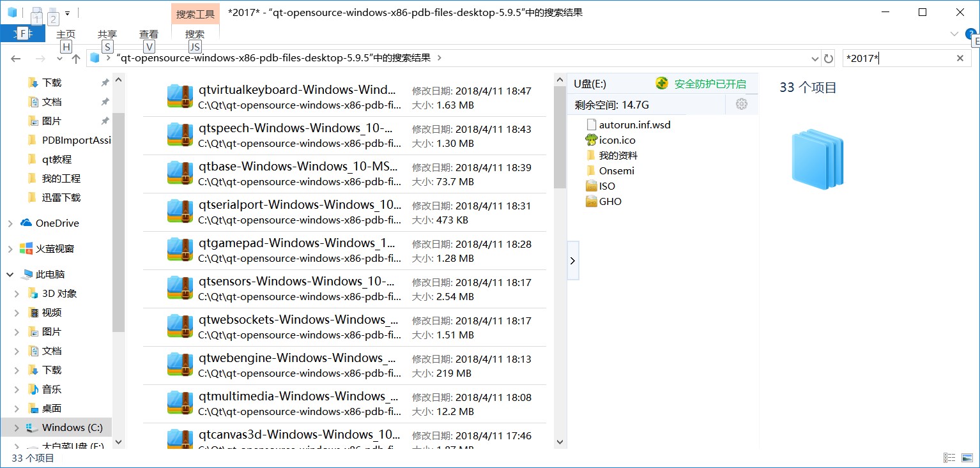Viewport: 980px width, 468px height.
Task: Select 我的工程 folder in sidebar
Action: [x=61, y=179]
